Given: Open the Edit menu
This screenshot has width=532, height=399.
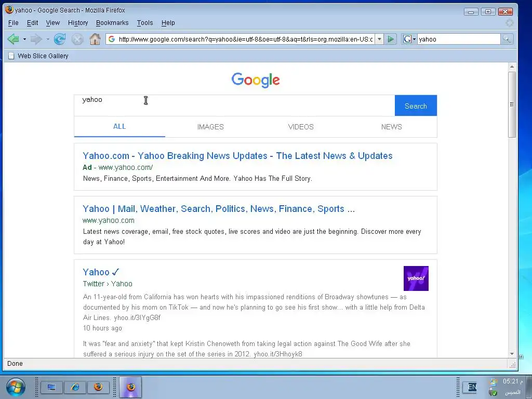Looking at the screenshot, I should 33,23.
